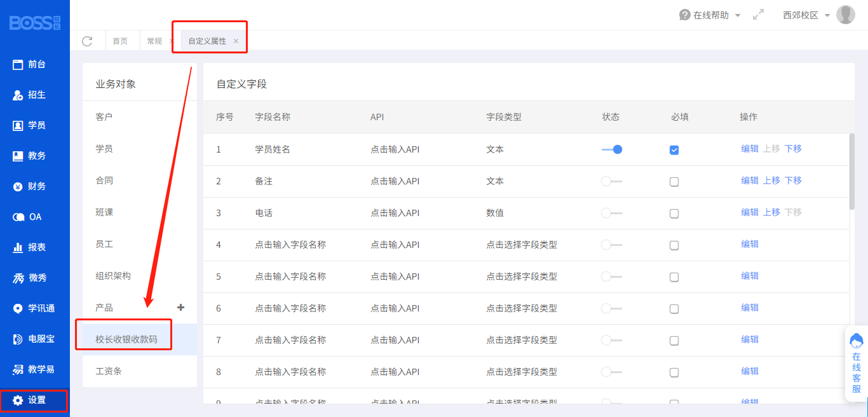
Task: Uncheck 必填 checkbox for 学员姓名
Action: pos(674,150)
